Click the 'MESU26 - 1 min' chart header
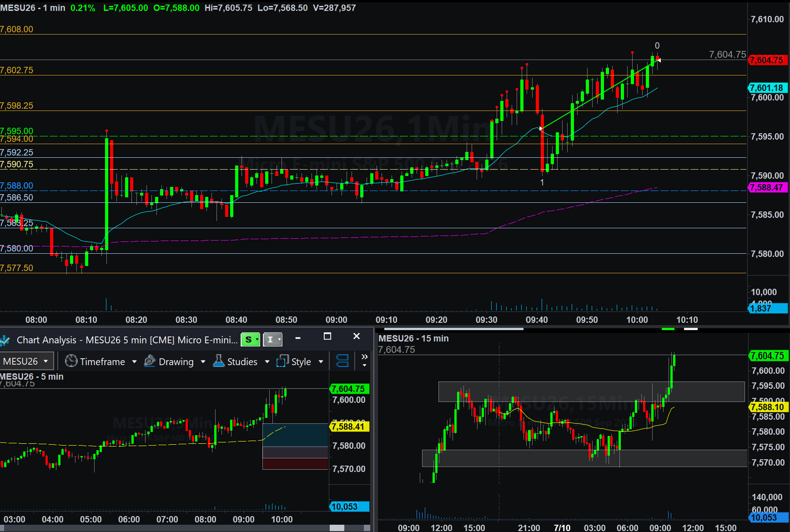This screenshot has width=790, height=532. point(33,8)
